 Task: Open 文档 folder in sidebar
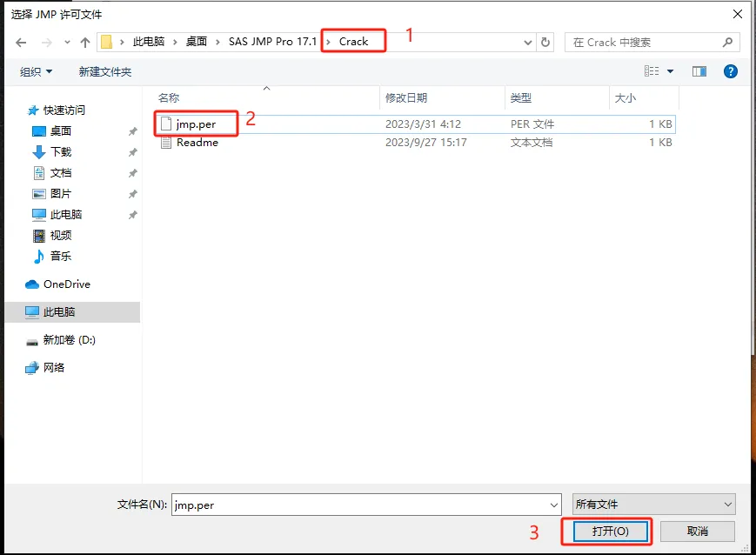[61, 172]
